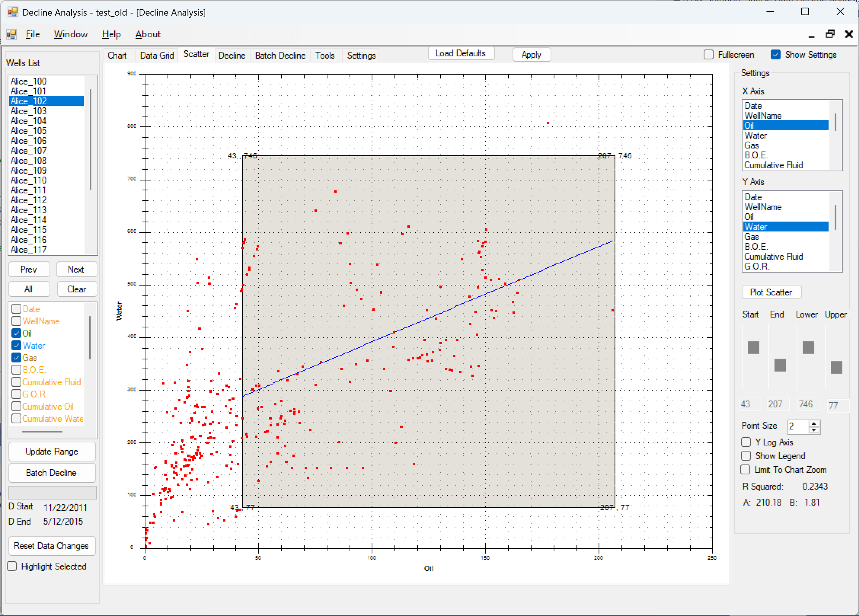This screenshot has height=616, width=859.
Task: Click the Clear wells button
Action: pos(77,289)
